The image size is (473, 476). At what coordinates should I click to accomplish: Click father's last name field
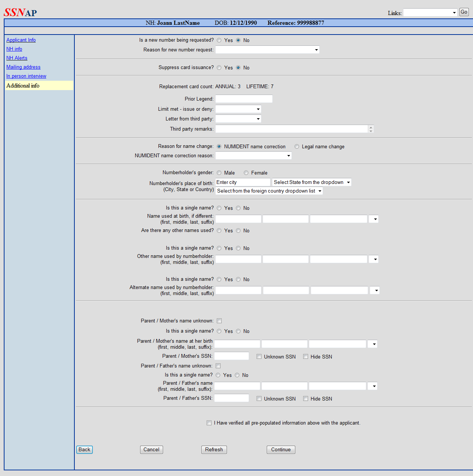pos(337,386)
